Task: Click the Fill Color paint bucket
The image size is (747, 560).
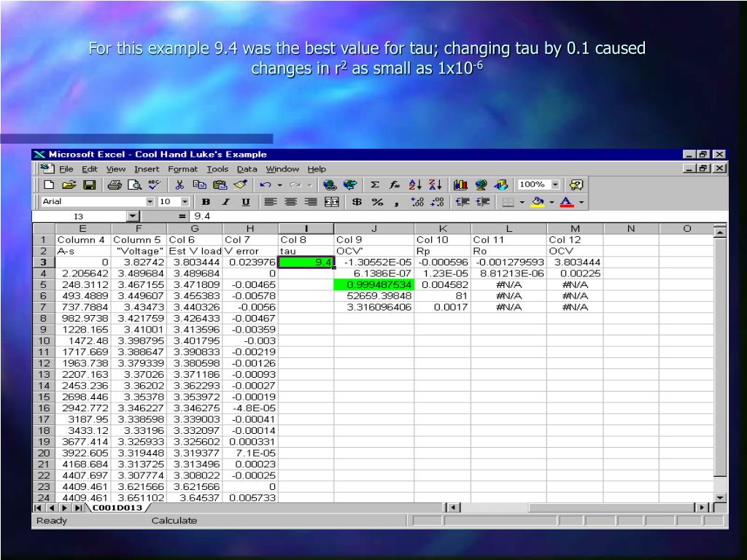Action: tap(538, 202)
